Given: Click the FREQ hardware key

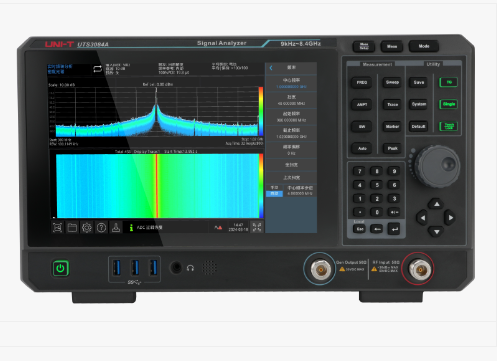Looking at the screenshot, I should 362,82.
